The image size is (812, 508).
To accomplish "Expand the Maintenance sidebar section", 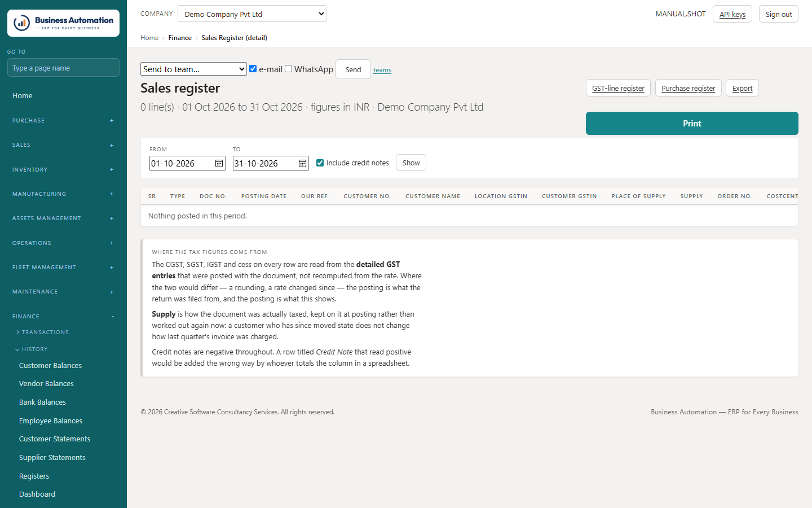I will tap(63, 292).
